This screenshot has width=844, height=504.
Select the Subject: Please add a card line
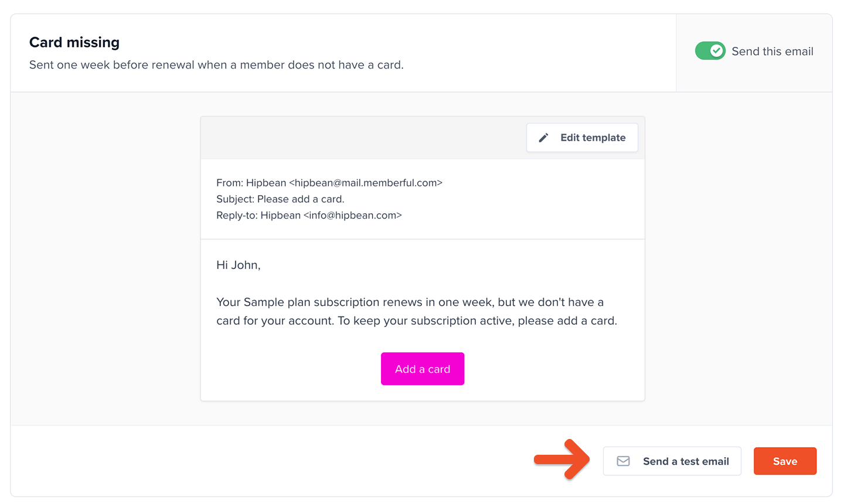280,199
